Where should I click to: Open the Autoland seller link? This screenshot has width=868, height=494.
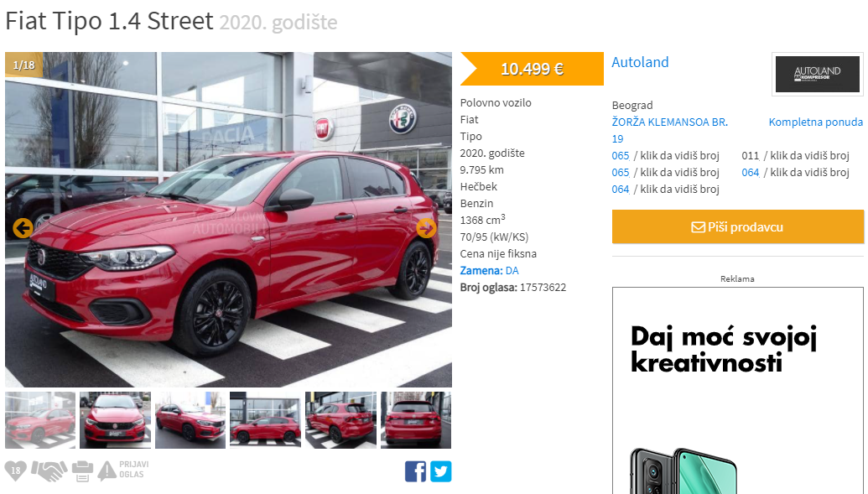pyautogui.click(x=640, y=62)
